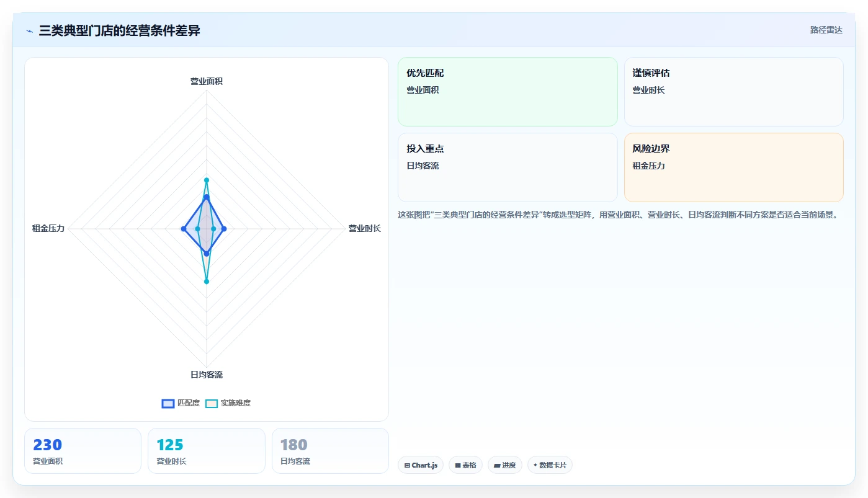This screenshot has height=498, width=868.
Task: Click the icon inside the 表格 chip
Action: click(458, 465)
